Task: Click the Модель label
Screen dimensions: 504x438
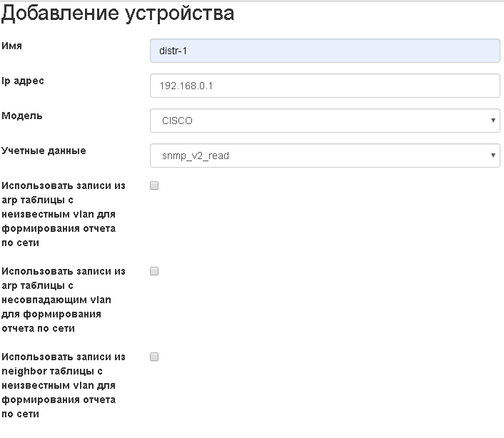Action: 22,116
